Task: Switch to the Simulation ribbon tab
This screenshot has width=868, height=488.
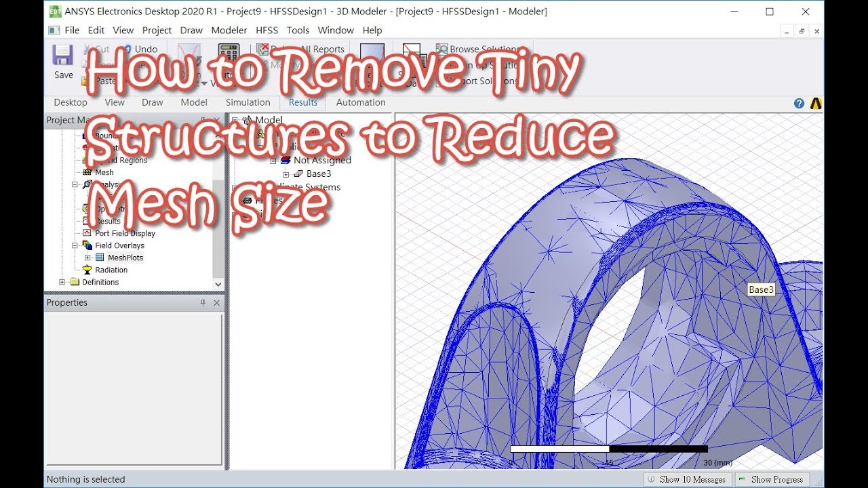Action: (248, 102)
